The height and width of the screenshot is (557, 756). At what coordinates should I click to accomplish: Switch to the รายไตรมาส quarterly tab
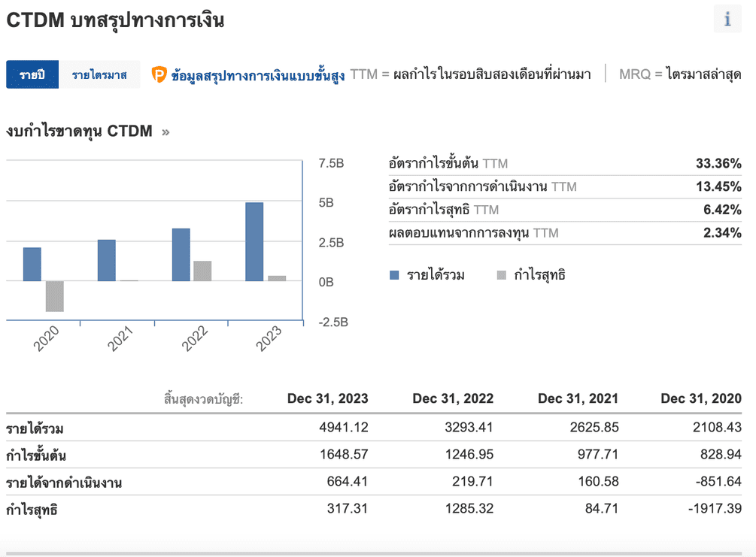(99, 74)
